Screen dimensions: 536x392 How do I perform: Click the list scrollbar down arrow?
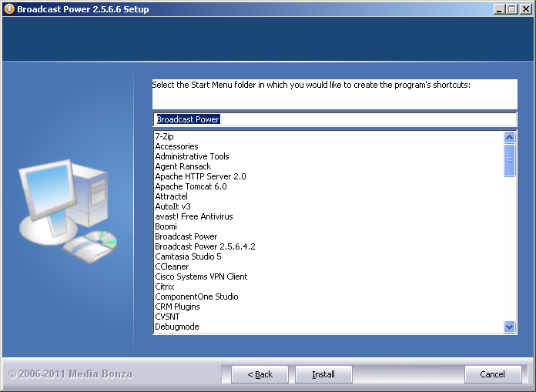[x=509, y=327]
